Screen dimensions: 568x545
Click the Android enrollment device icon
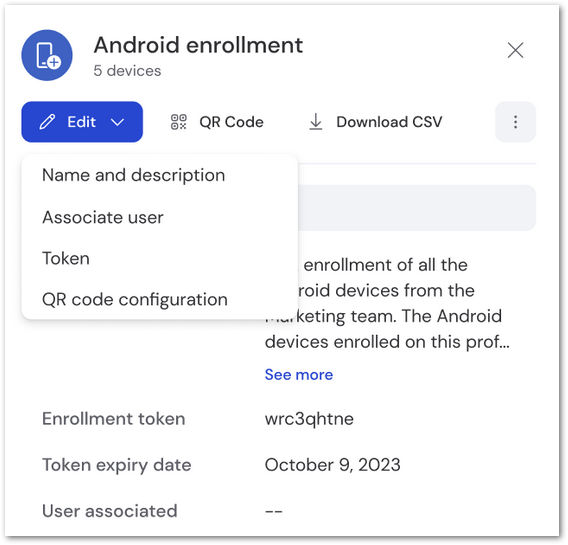(x=47, y=55)
